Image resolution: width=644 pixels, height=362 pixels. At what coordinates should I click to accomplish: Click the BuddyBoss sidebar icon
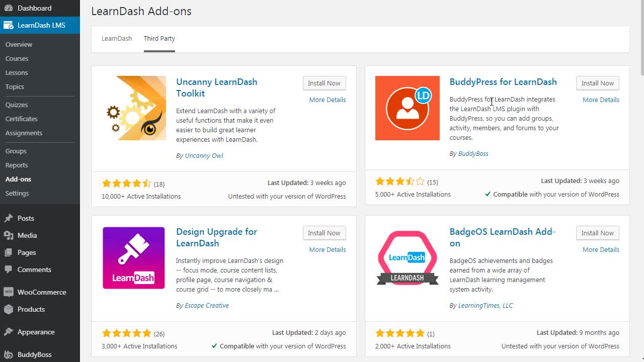(x=9, y=354)
